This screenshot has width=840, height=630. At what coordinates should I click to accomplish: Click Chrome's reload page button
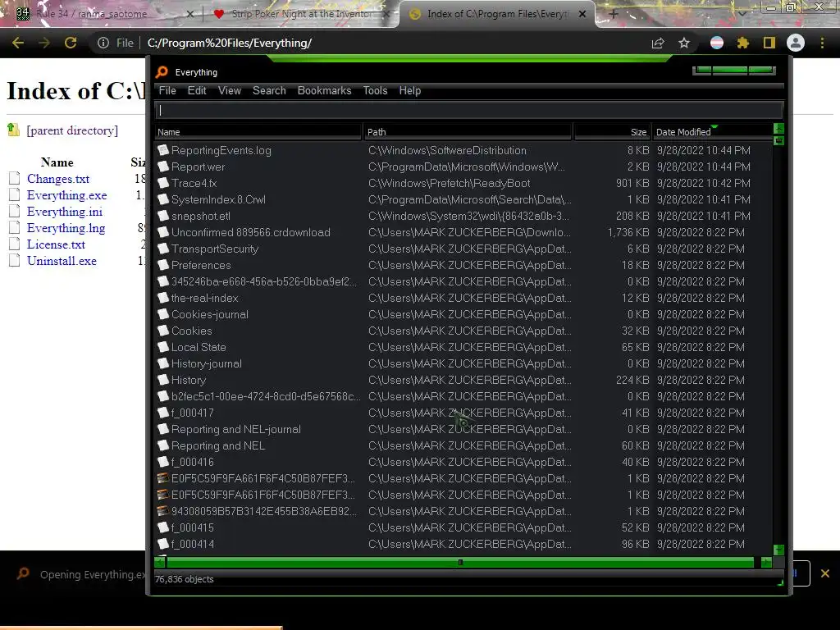(x=71, y=43)
